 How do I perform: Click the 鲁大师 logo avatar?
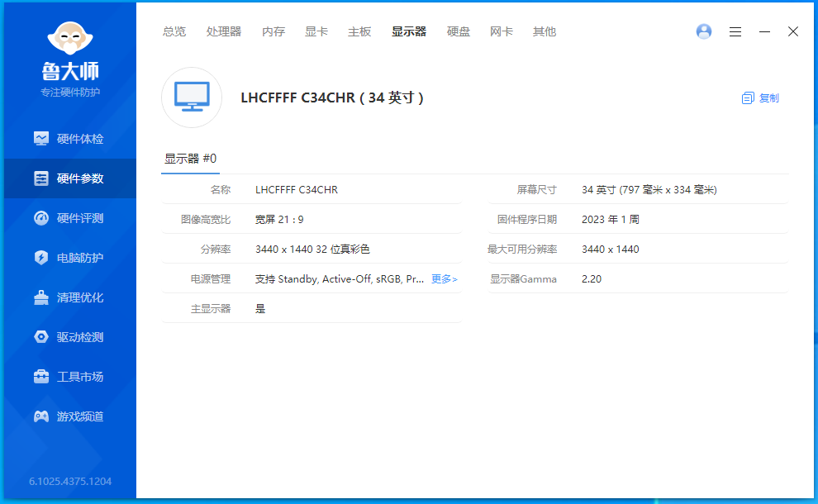pos(70,38)
